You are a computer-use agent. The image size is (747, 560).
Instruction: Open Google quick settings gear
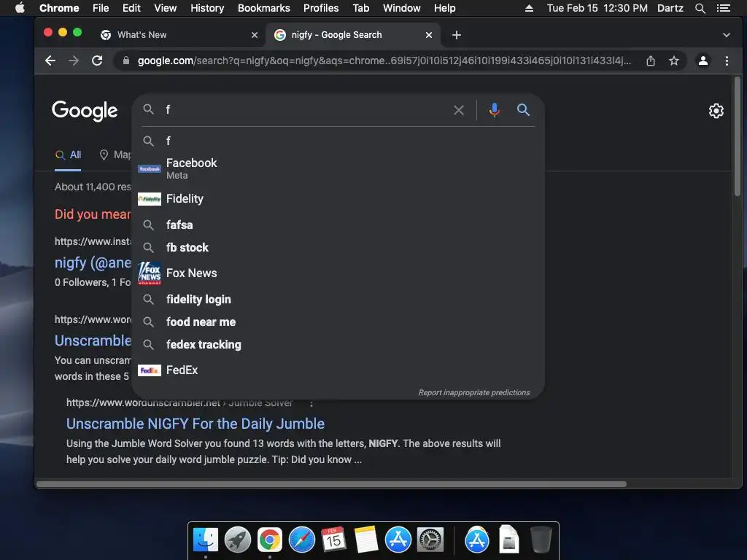[716, 111]
